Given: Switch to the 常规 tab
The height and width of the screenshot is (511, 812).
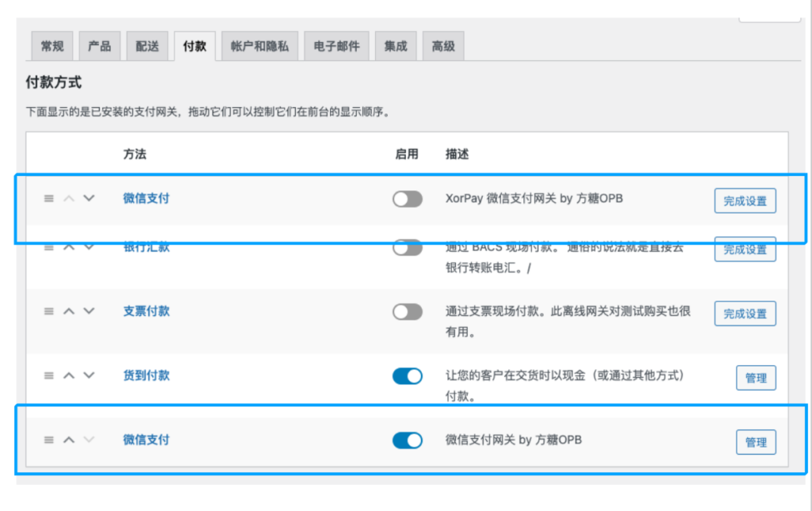Looking at the screenshot, I should (52, 46).
